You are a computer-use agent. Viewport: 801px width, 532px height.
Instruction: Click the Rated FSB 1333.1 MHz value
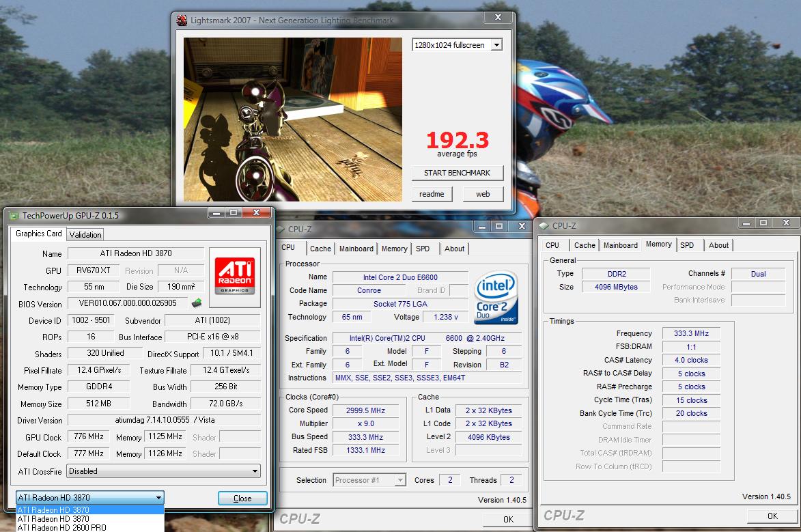[365, 450]
